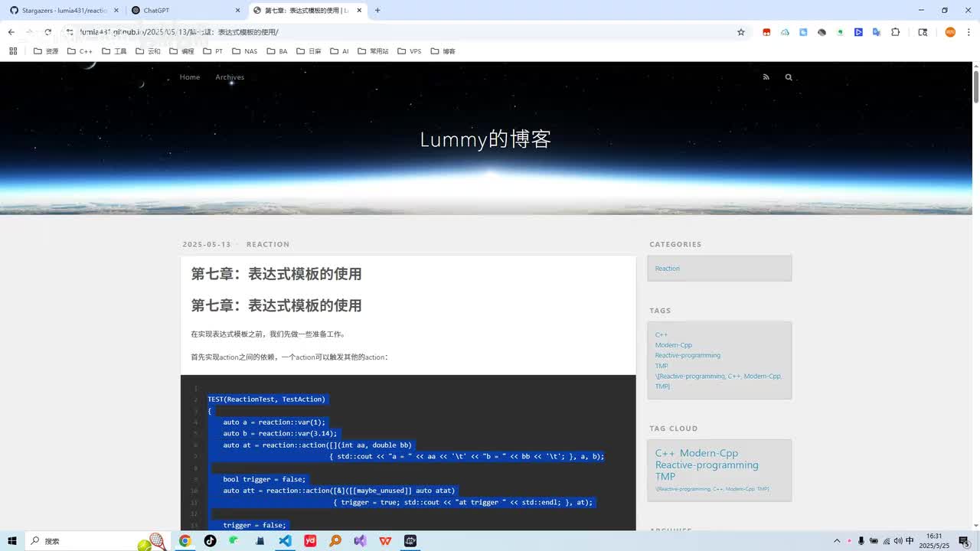This screenshot has height=551, width=980.
Task: Click the Google Translate extension icon
Action: 877,32
